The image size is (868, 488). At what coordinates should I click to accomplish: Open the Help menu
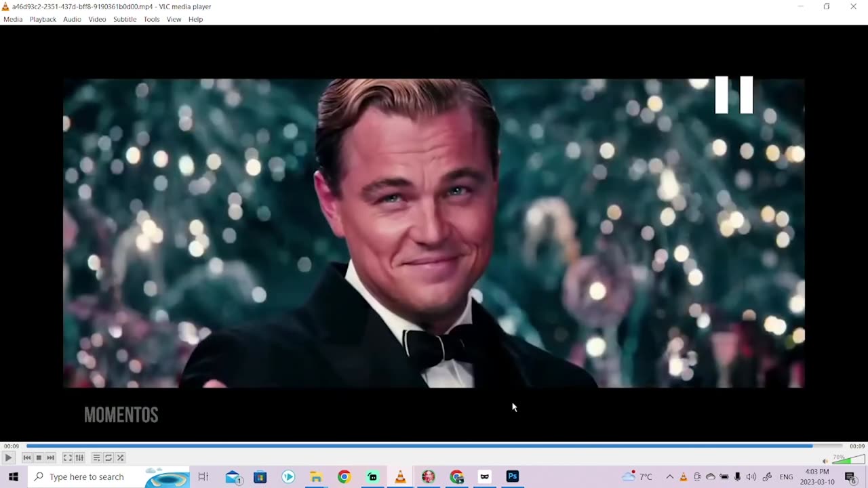[x=196, y=19]
